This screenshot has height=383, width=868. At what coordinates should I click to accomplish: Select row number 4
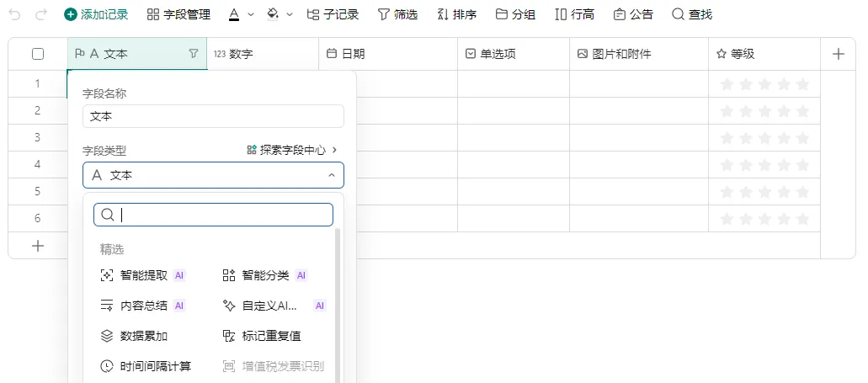pyautogui.click(x=38, y=164)
